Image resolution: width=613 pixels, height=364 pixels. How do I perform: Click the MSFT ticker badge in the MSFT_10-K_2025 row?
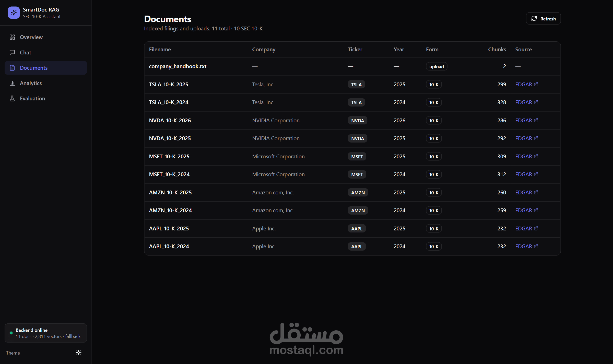tap(357, 157)
